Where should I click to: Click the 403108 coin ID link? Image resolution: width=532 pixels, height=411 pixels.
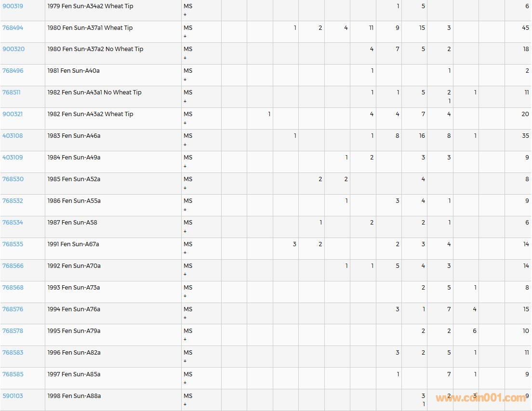pyautogui.click(x=13, y=136)
